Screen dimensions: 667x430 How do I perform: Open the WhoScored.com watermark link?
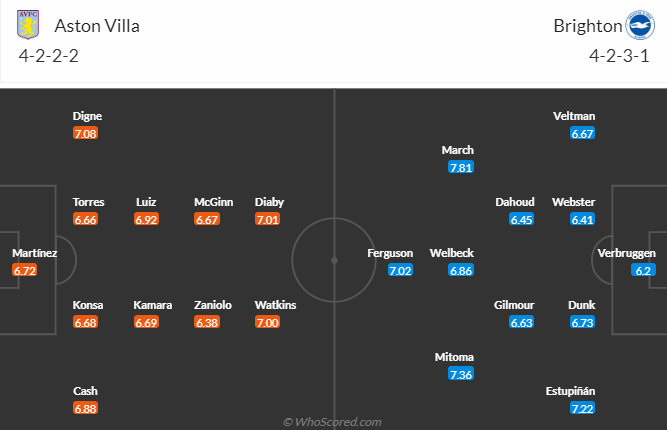[332, 422]
